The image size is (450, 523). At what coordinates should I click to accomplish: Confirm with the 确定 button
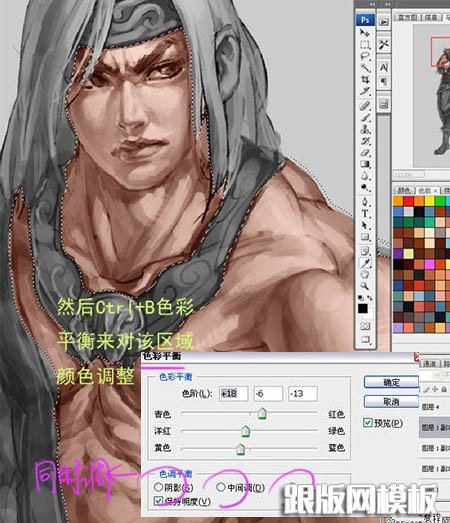click(391, 382)
